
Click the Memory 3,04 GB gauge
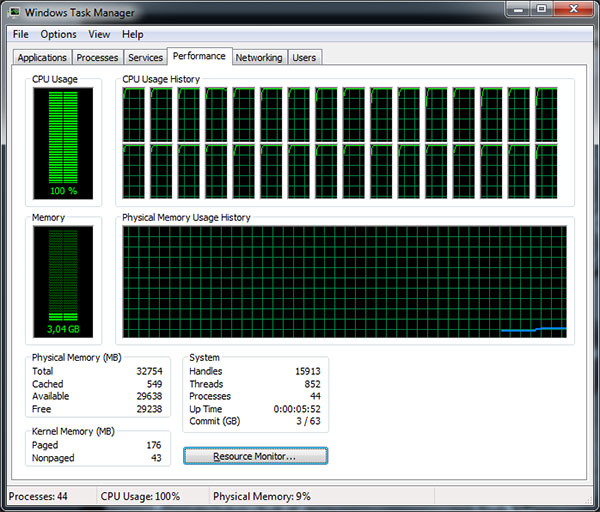[63, 282]
